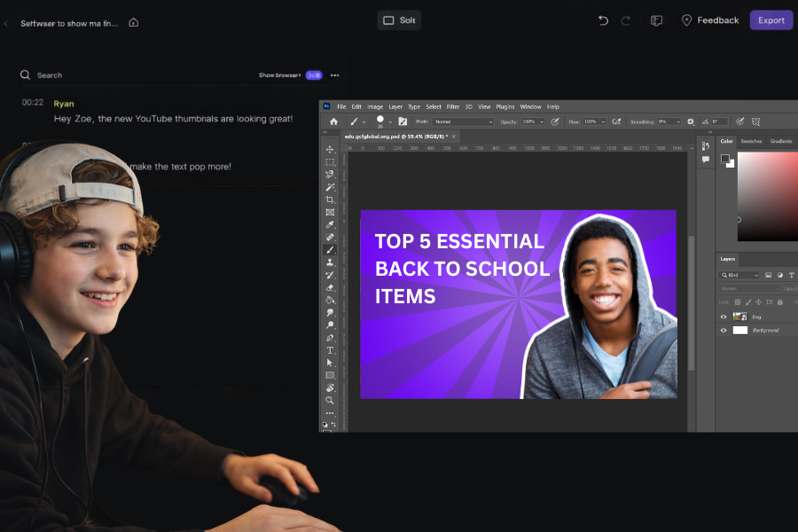Toggle visibility of the Background layer
The width and height of the screenshot is (798, 532).
click(x=724, y=330)
